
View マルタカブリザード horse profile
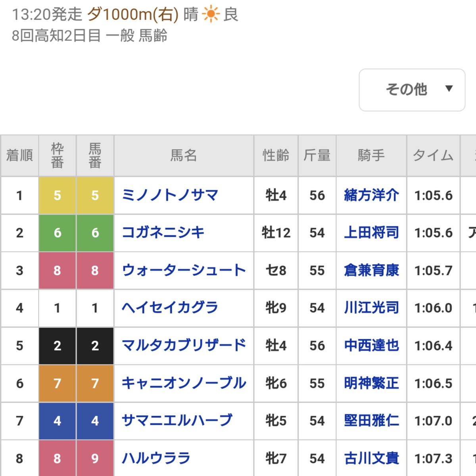(x=184, y=345)
